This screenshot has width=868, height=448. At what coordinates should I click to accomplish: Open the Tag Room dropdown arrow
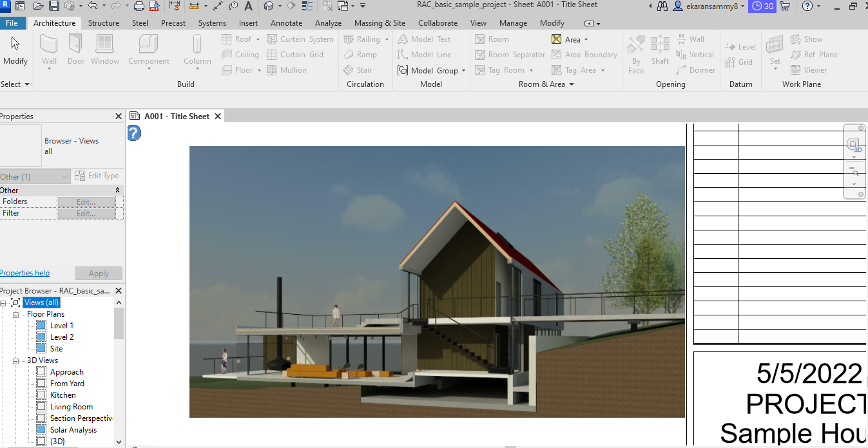click(532, 70)
